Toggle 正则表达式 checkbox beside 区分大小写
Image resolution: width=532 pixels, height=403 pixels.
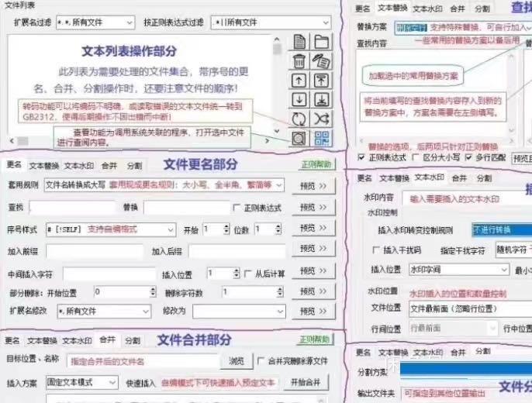pyautogui.click(x=361, y=157)
